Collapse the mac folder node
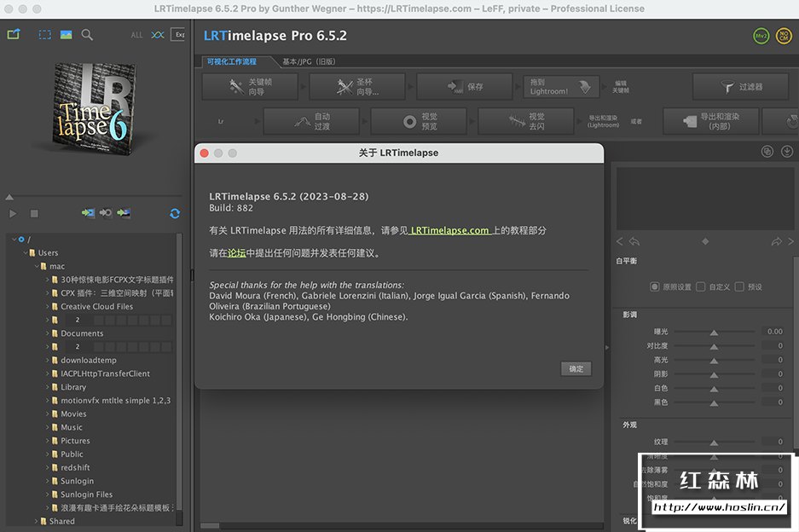Screen dimensions: 799x532 coord(37,266)
